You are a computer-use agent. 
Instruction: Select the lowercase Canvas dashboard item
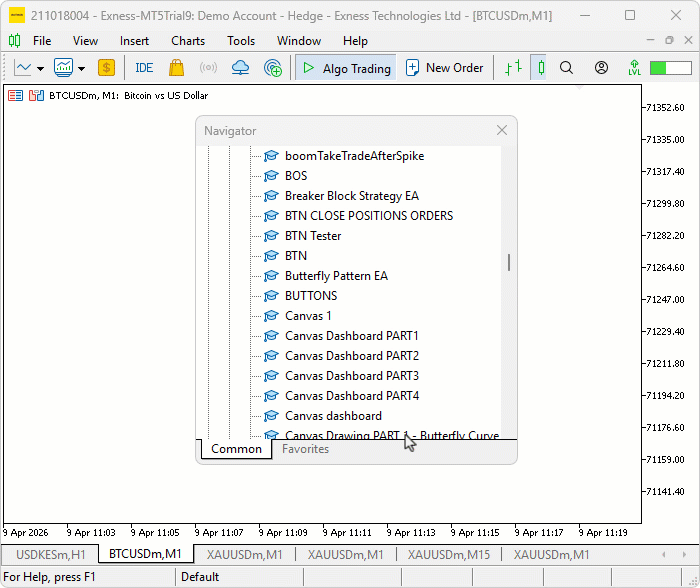[333, 416]
